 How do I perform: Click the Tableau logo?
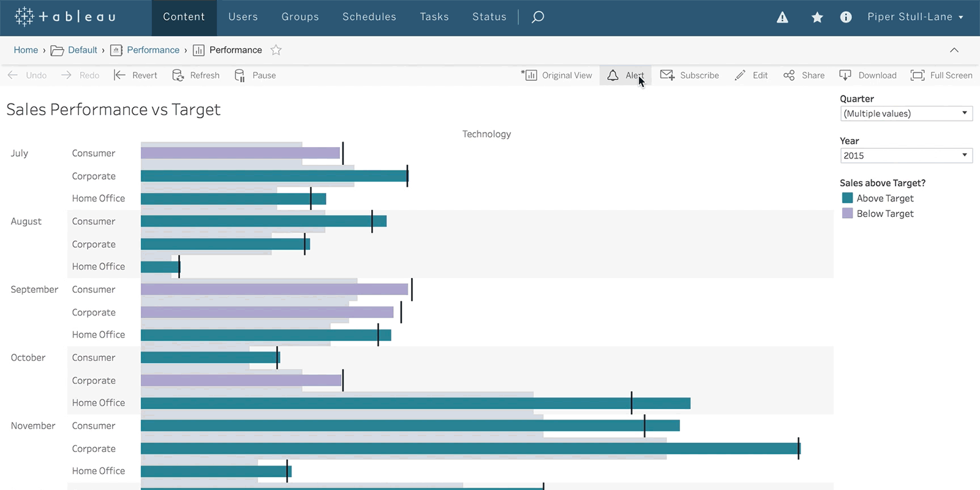coord(64,17)
